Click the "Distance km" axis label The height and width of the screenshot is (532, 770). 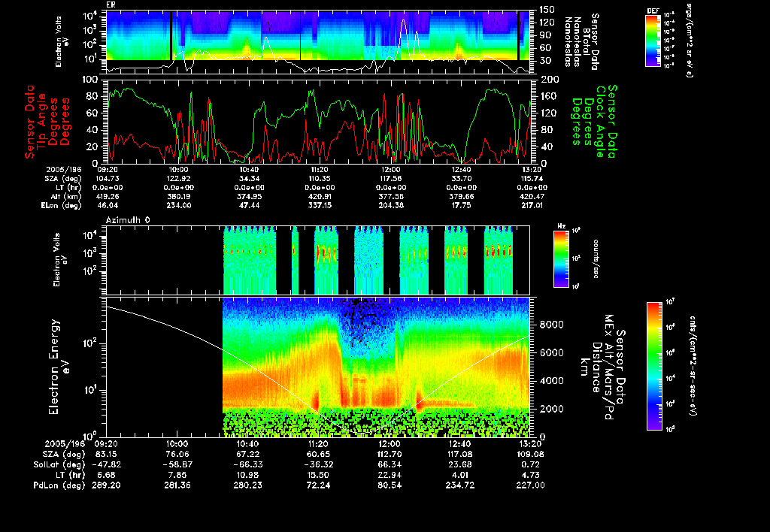coord(591,367)
